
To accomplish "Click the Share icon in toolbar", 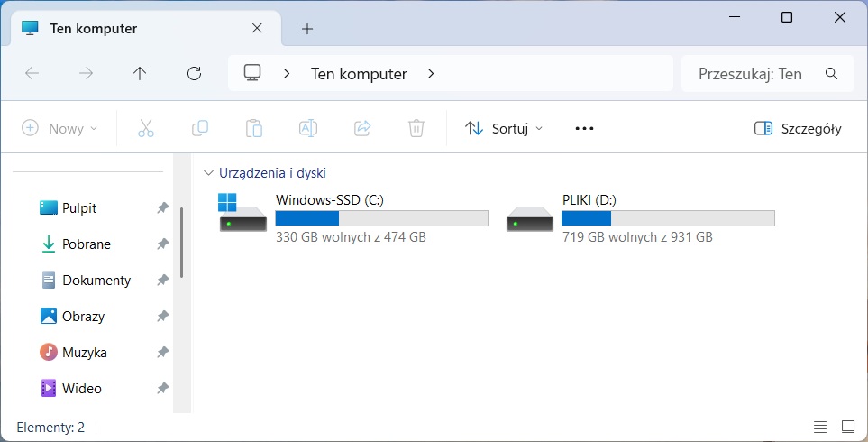I will [x=362, y=128].
